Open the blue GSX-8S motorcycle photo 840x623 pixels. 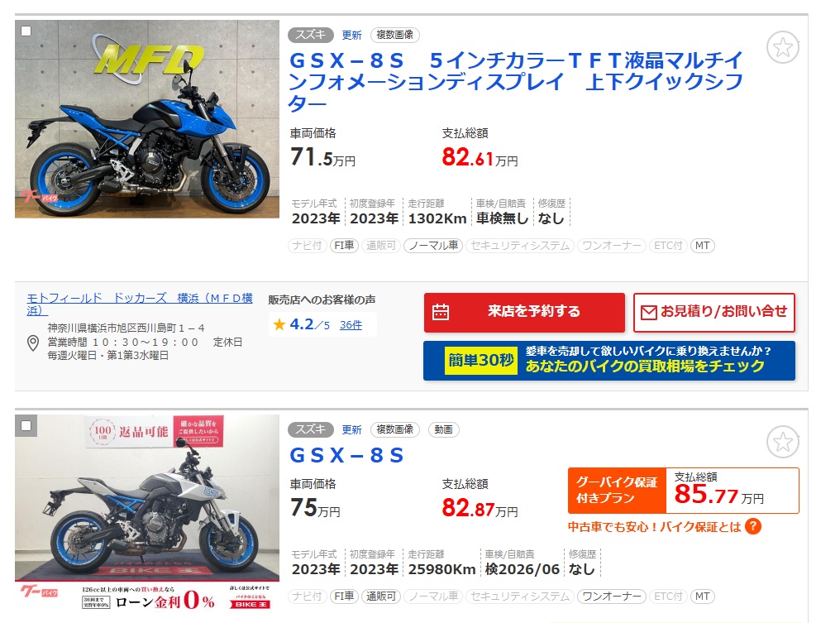click(x=147, y=119)
